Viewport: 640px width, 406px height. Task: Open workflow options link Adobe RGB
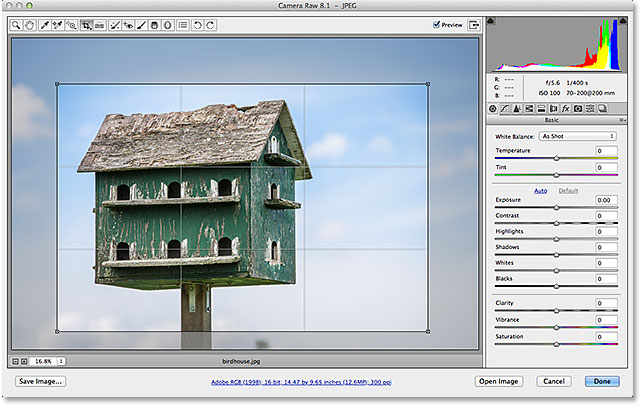coord(301,382)
